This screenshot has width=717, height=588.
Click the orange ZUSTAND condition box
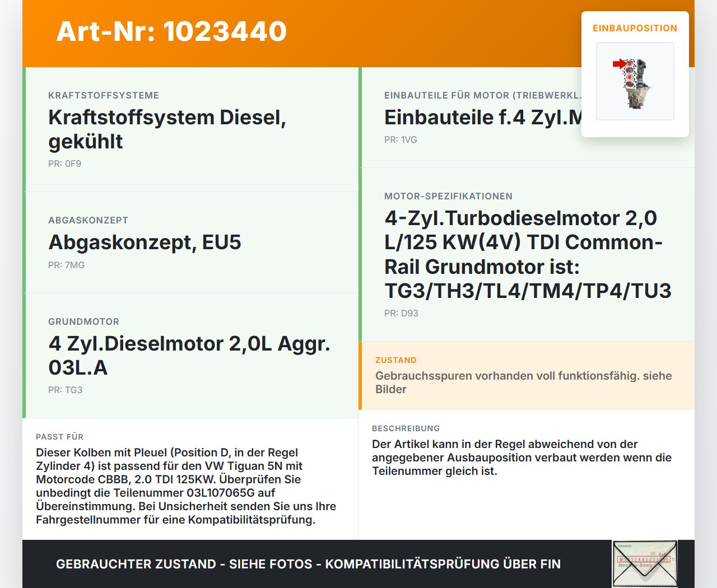[x=527, y=376]
